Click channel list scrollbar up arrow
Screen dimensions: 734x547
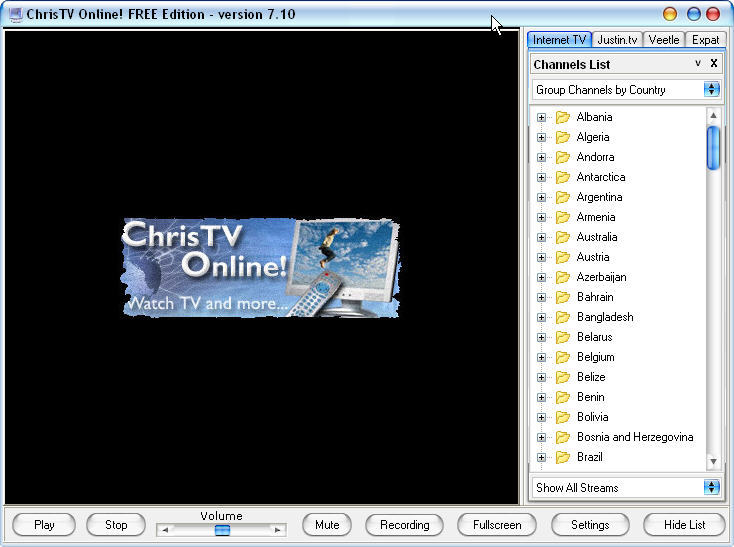[x=713, y=116]
